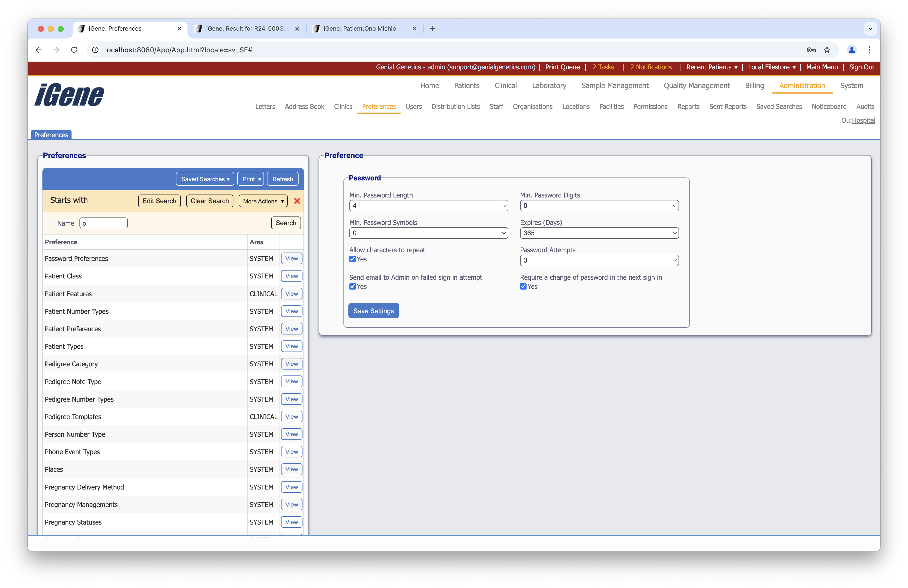The width and height of the screenshot is (908, 588).
Task: Uncheck Allow characters to repeat
Action: (353, 259)
